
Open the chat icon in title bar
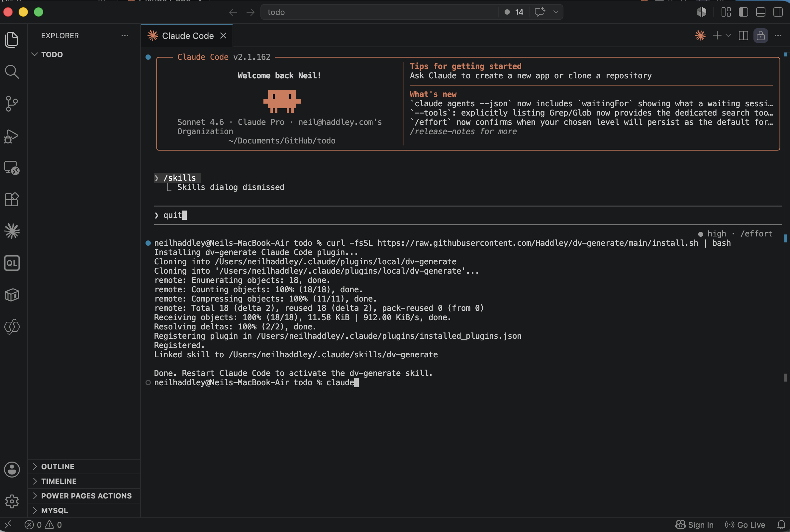coord(540,12)
